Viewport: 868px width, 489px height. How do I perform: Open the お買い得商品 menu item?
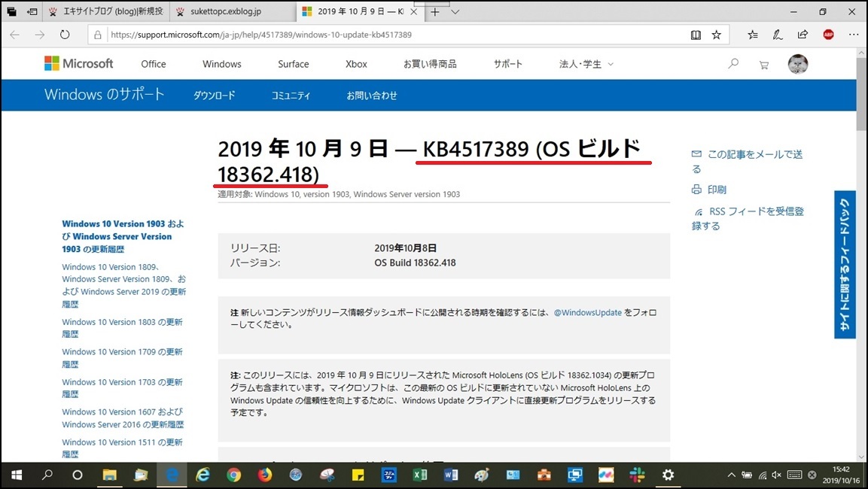(x=430, y=64)
